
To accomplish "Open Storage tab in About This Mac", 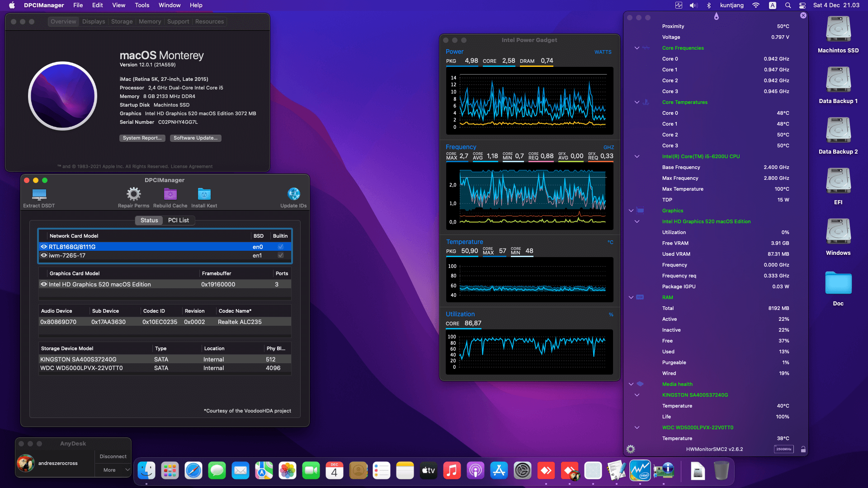I will pyautogui.click(x=122, y=22).
